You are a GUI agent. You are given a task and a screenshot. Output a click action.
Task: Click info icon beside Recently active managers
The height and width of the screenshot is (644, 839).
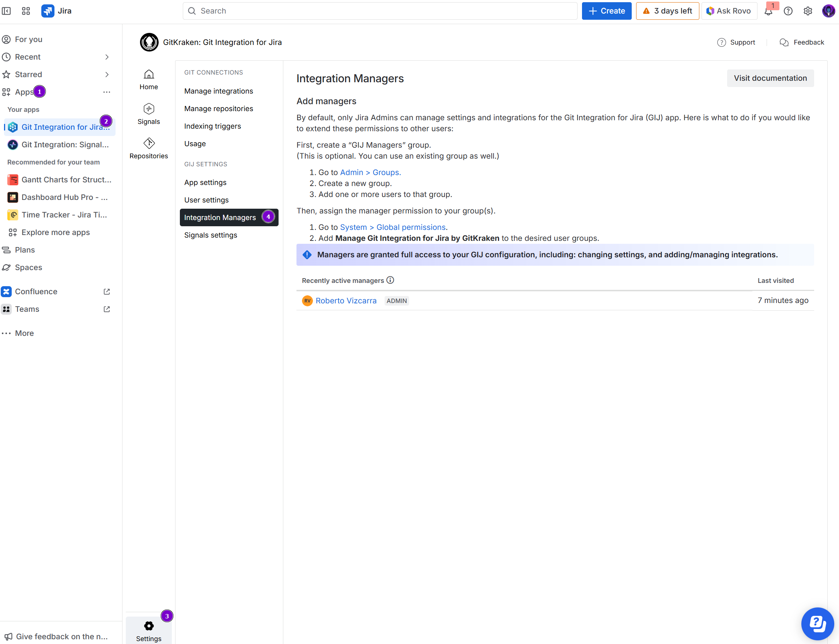pyautogui.click(x=390, y=280)
